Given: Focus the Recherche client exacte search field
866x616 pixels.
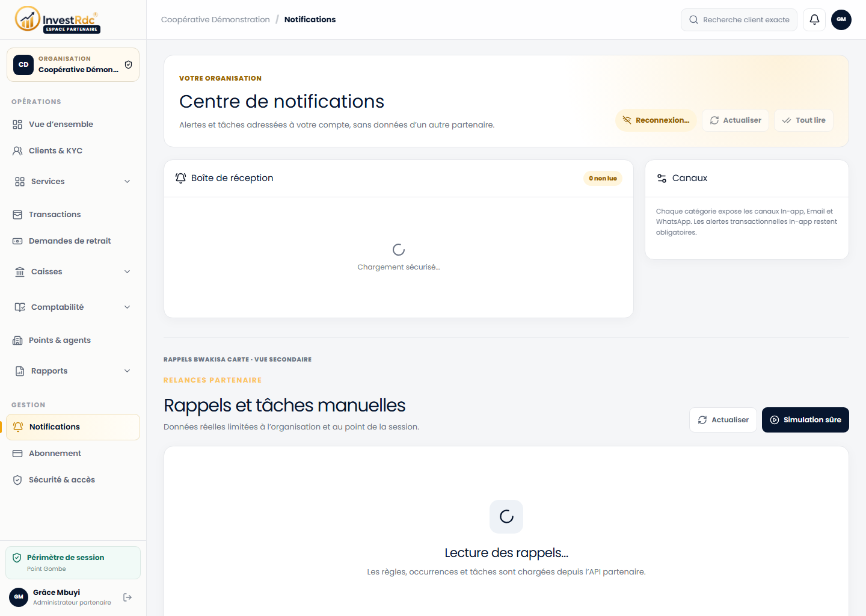Looking at the screenshot, I should 739,20.
